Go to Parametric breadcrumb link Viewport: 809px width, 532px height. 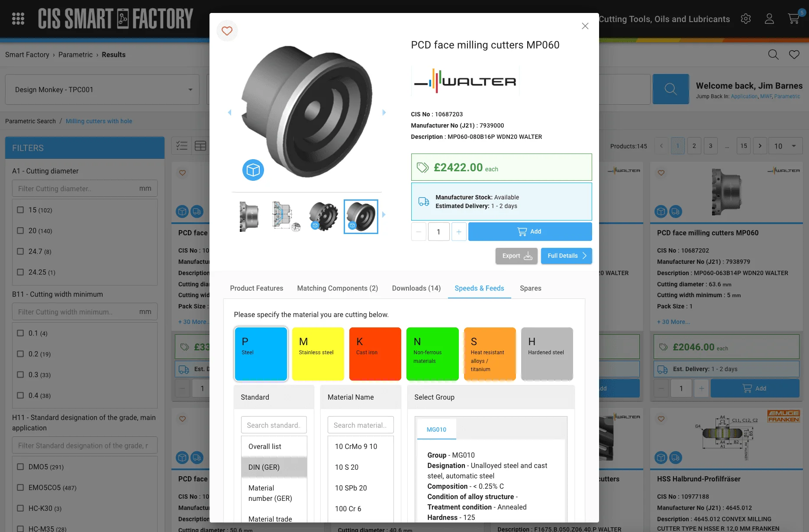coord(75,54)
